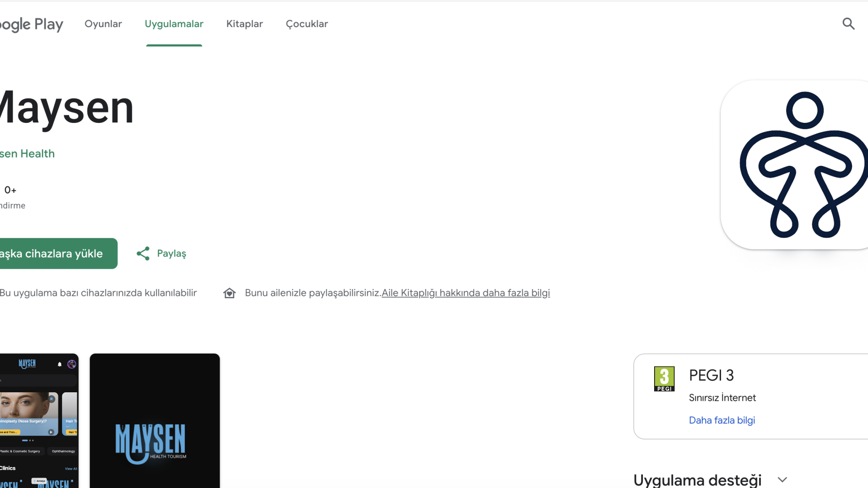Open the Oyunlar tab
The height and width of the screenshot is (488, 868).
pyautogui.click(x=103, y=24)
